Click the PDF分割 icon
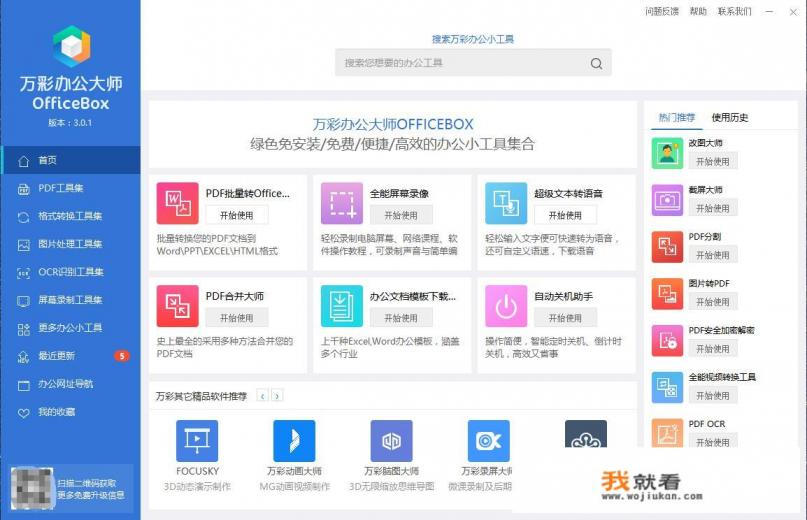 [x=667, y=247]
